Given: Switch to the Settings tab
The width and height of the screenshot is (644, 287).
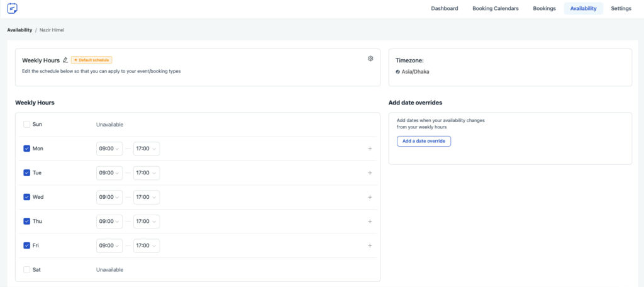Looking at the screenshot, I should [x=621, y=8].
